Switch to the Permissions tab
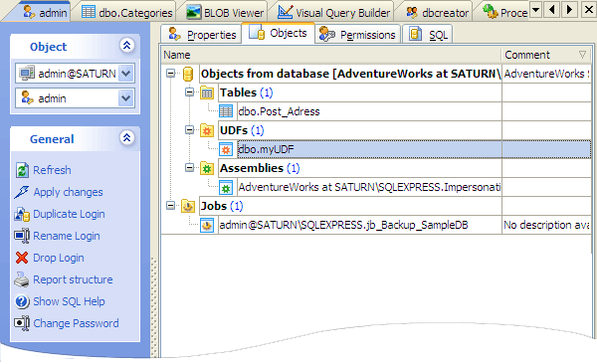This screenshot has width=597, height=364. (358, 34)
